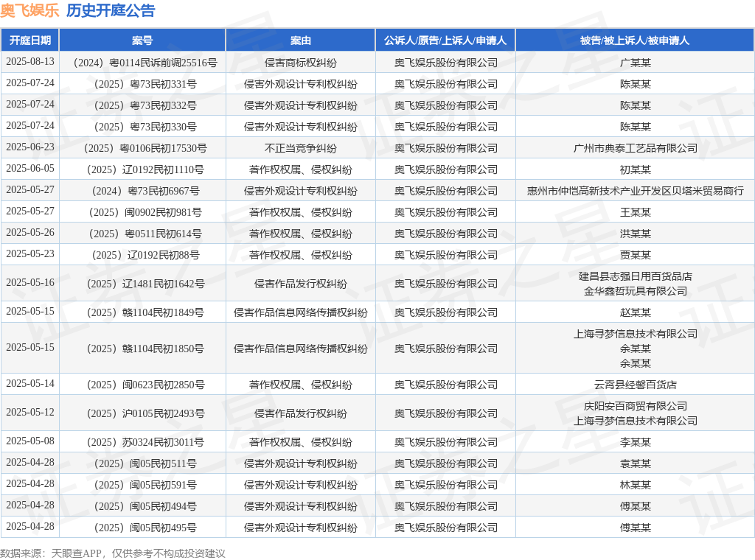Click defendant 李某某
Viewport: 755px width, 560px height.
click(635, 442)
